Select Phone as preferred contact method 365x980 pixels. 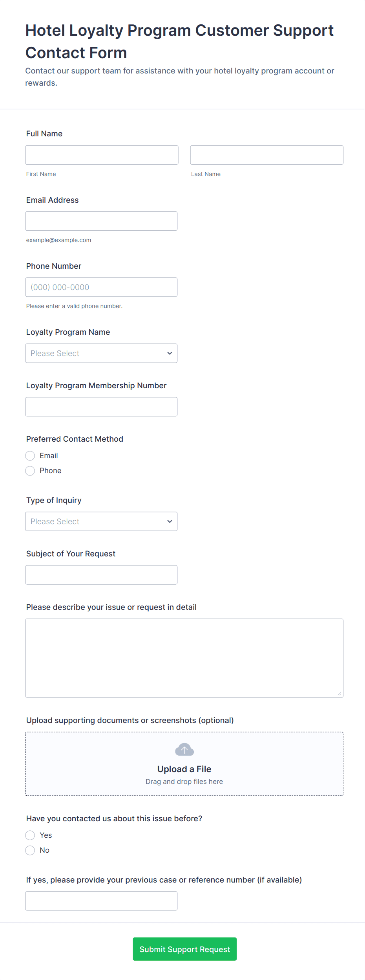30,471
